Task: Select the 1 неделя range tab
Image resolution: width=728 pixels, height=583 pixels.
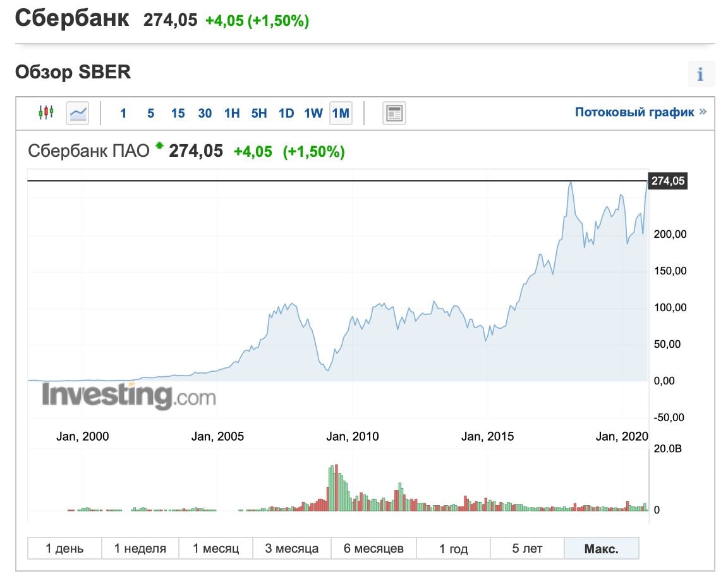Action: pos(140,549)
